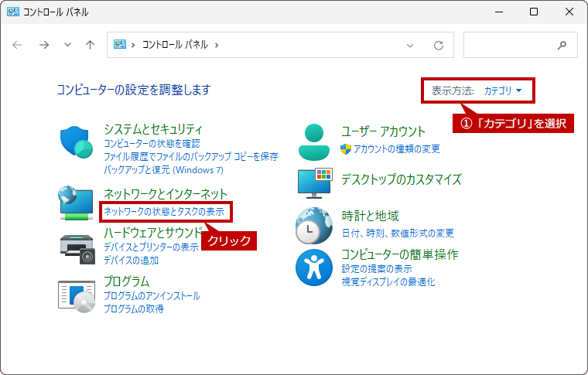Viewport: 588px width, 375px height.
Task: Click the Desktop customization monitor icon
Action: click(315, 183)
